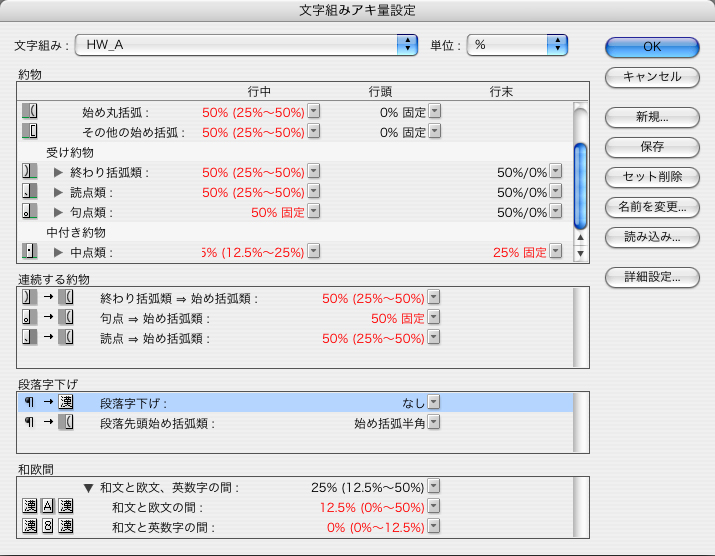Click the キャンセル button
Image resolution: width=715 pixels, height=556 pixels.
[x=652, y=77]
